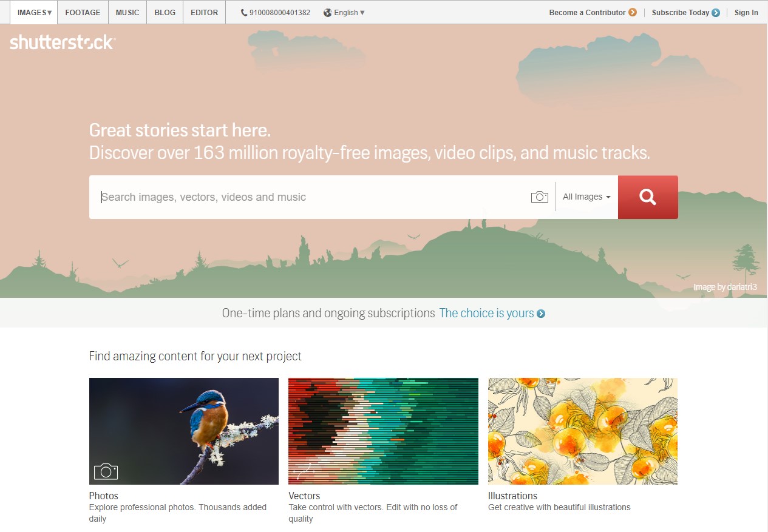Open the MUSIC section

[x=127, y=12]
